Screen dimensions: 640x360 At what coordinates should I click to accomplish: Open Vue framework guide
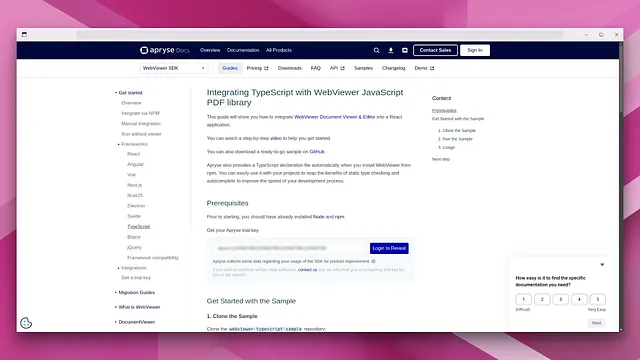(x=131, y=175)
